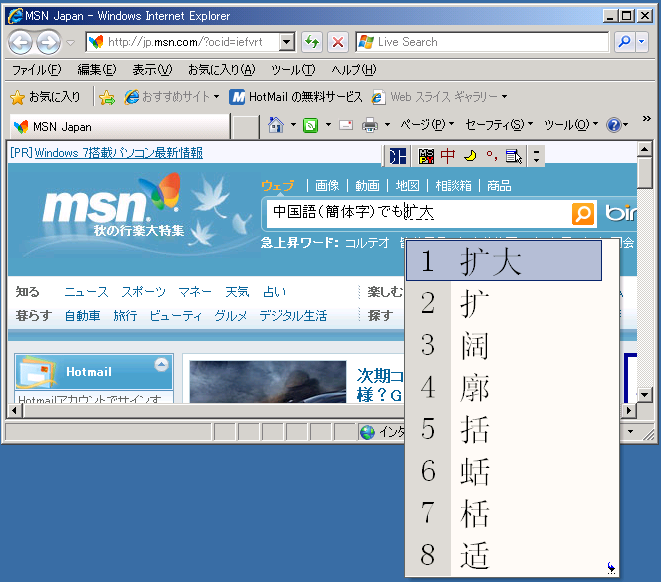Open search provider options dropdown arrow

(x=642, y=42)
